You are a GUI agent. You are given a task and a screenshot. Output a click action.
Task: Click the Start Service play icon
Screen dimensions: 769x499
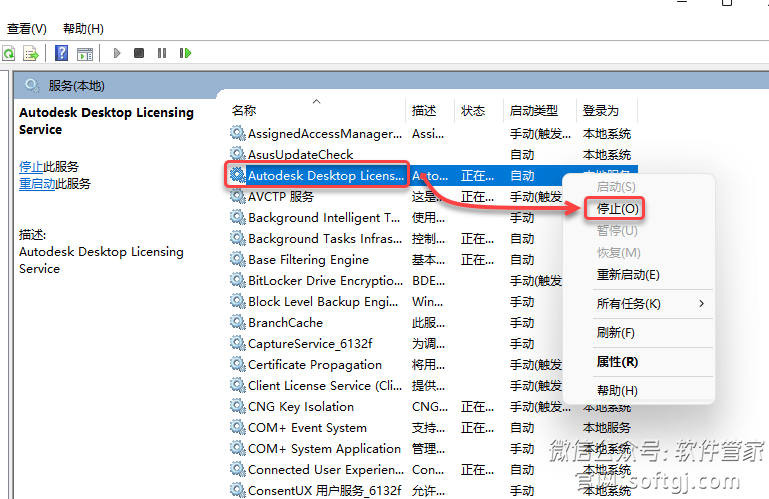pos(117,53)
